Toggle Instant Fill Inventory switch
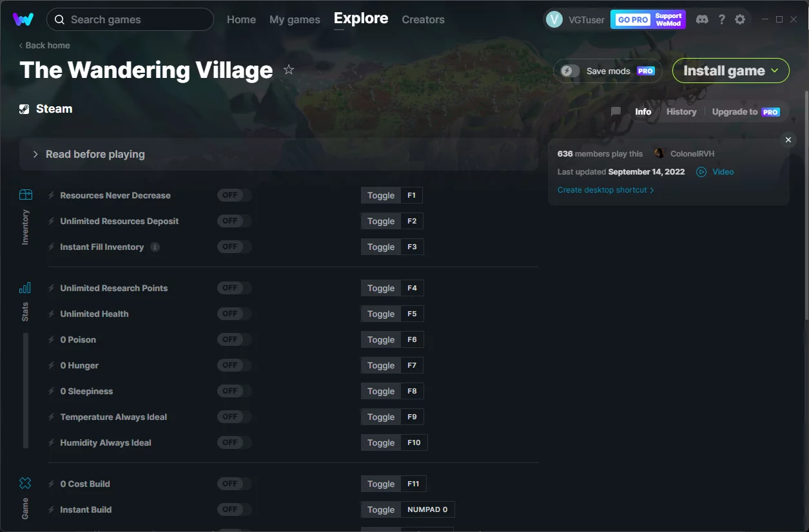Image resolution: width=809 pixels, height=532 pixels. pos(234,247)
